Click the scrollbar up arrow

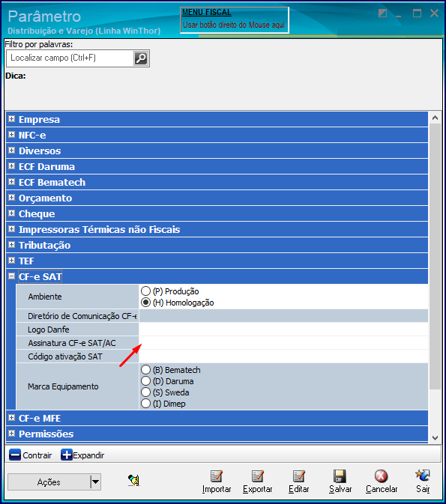[435, 118]
